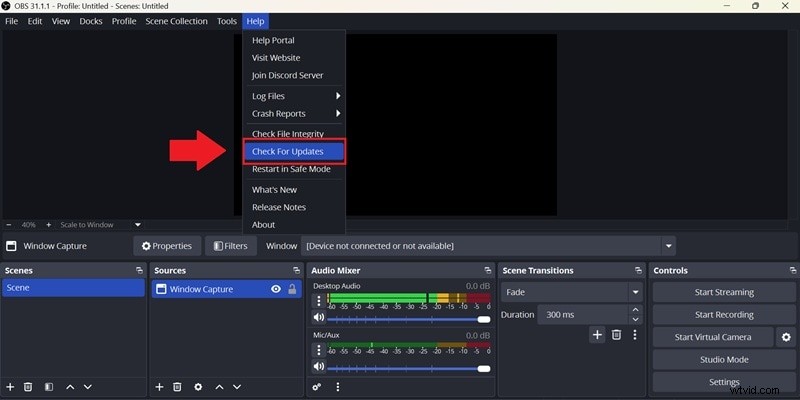
Task: Add a new scene transition
Action: pyautogui.click(x=597, y=335)
